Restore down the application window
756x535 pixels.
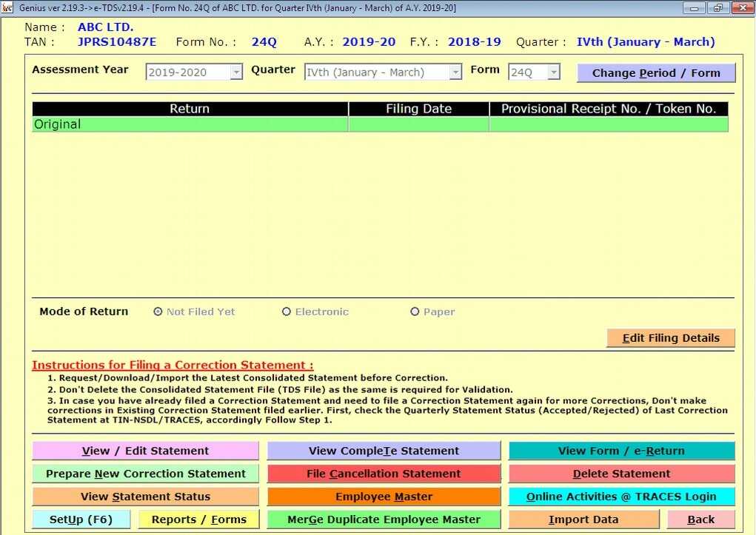tap(717, 7)
